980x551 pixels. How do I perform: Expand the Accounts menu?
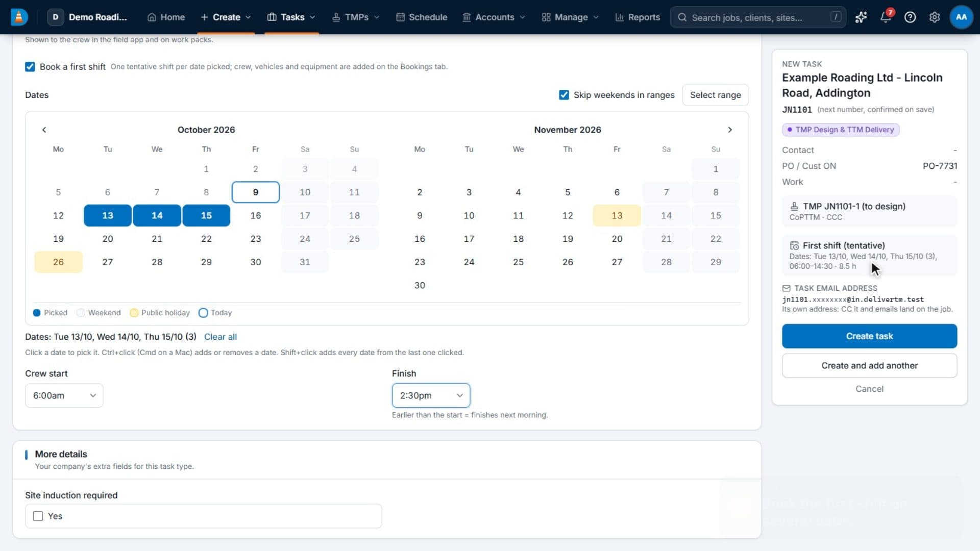coord(494,17)
